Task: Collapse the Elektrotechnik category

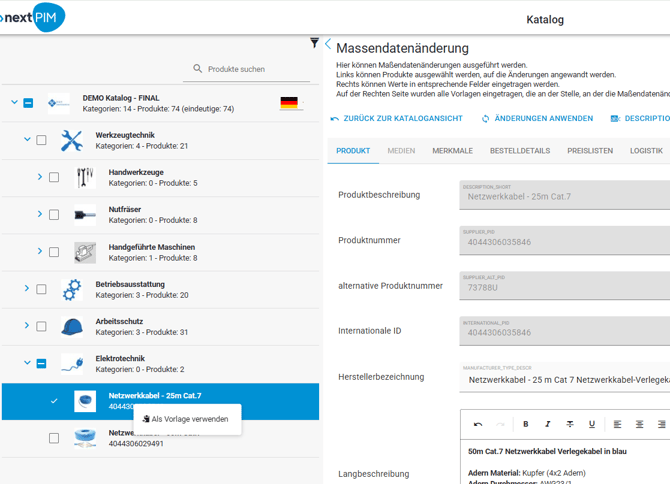Action: click(27, 363)
